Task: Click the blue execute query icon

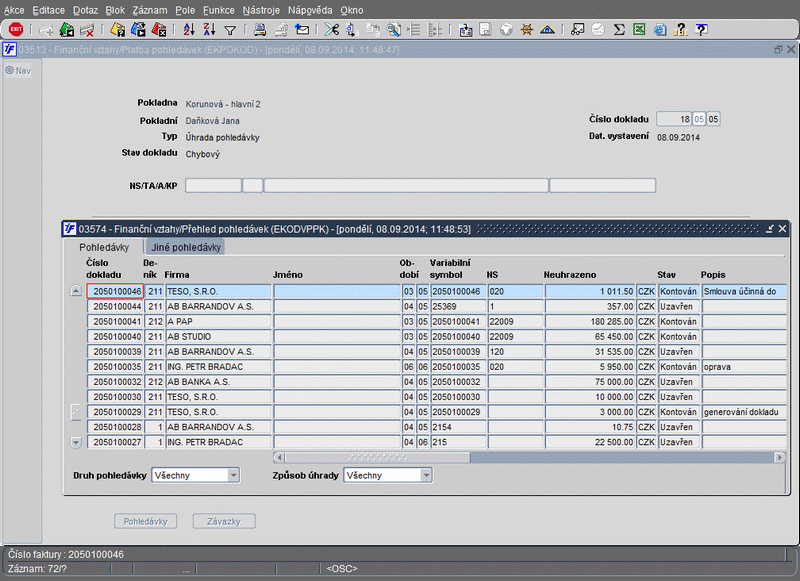Action: [138, 30]
